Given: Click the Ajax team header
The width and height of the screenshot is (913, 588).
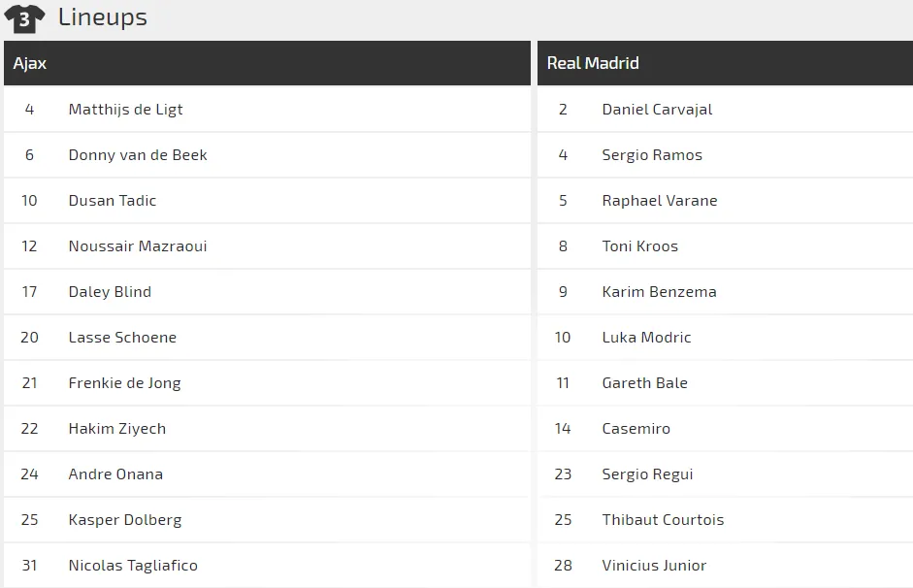Looking at the screenshot, I should coord(30,63).
